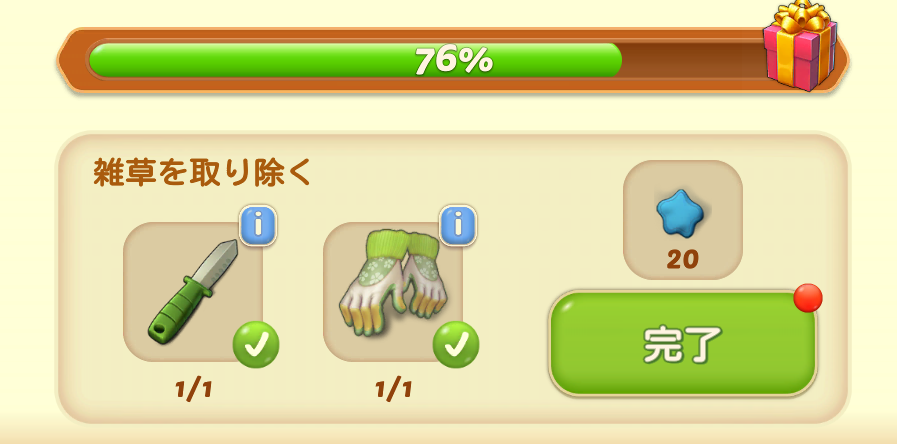Image resolution: width=897 pixels, height=444 pixels.
Task: Tap the red notification dot on 完了
Action: (x=808, y=298)
